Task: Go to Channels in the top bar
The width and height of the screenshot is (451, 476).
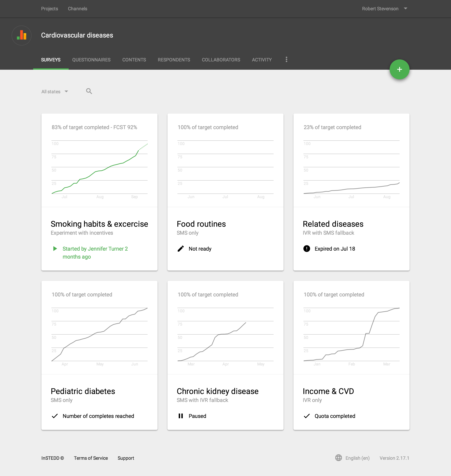Action: [77, 9]
